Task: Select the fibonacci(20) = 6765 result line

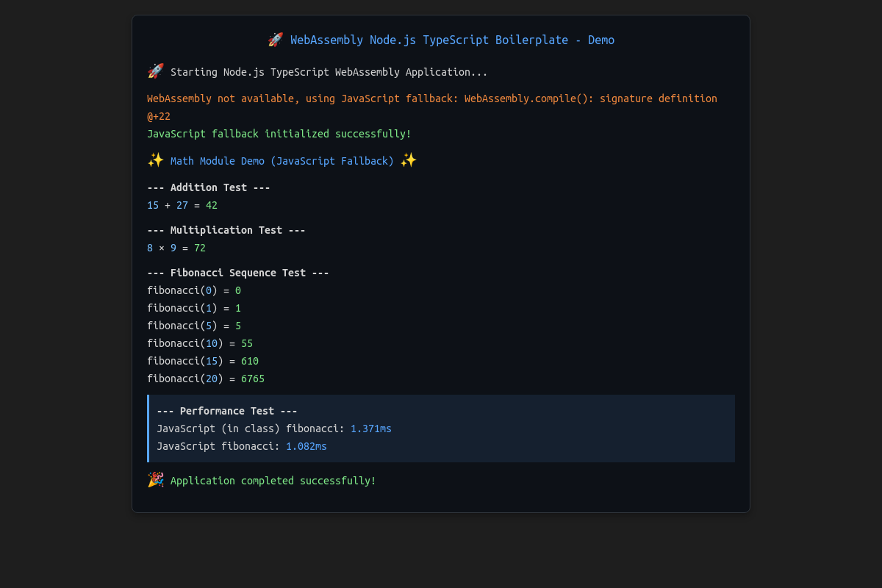Action: pos(207,378)
